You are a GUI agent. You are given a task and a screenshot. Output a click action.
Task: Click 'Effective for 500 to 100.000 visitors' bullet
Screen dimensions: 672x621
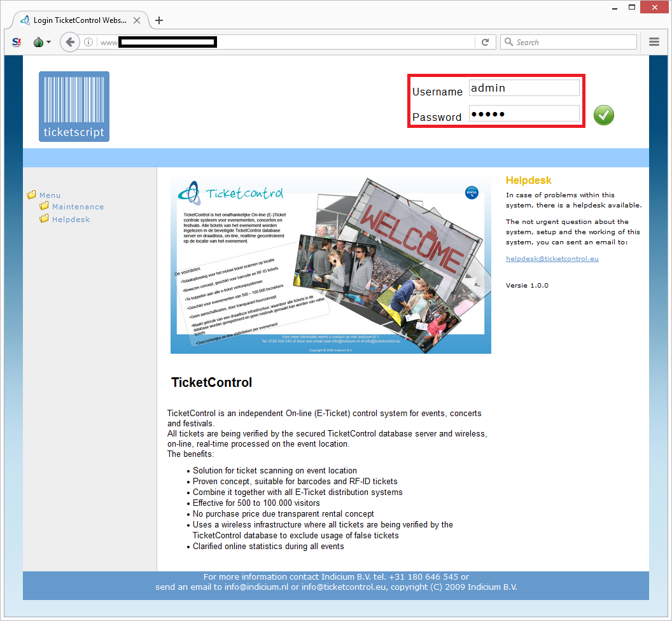click(256, 503)
